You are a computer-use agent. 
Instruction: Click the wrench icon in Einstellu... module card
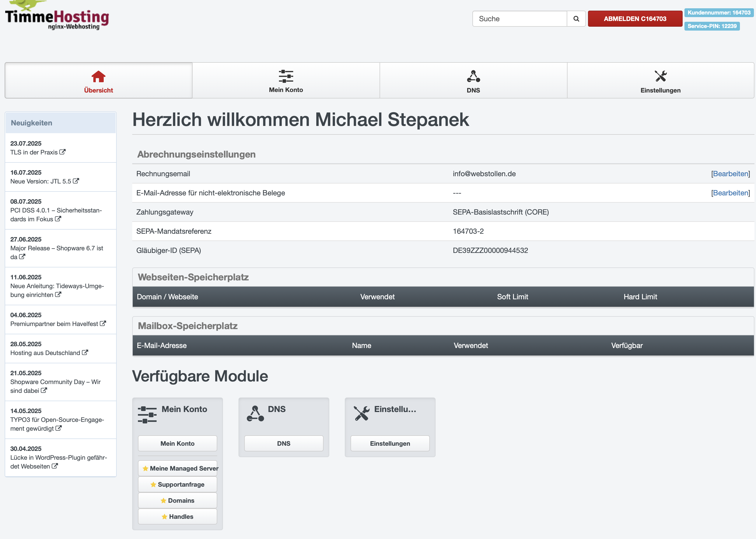click(x=362, y=414)
